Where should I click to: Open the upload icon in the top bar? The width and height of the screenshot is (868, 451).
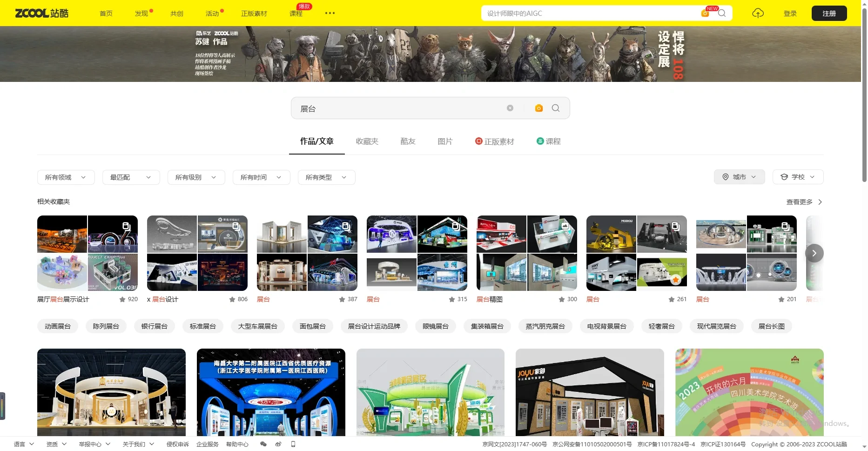[758, 13]
